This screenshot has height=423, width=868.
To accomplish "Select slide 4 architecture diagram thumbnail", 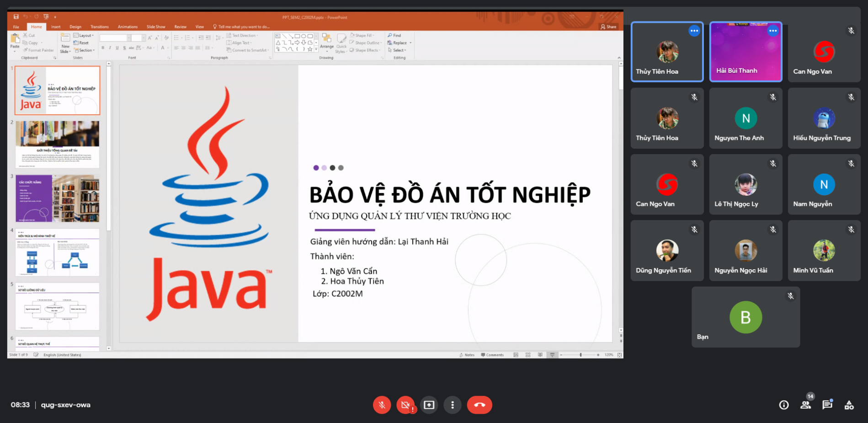I will (57, 252).
